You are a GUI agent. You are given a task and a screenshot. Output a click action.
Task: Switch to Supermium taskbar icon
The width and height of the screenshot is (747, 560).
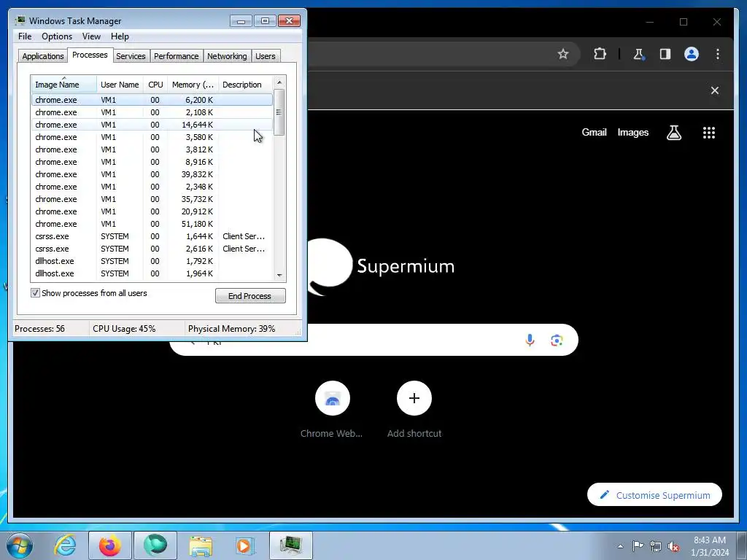click(x=155, y=545)
